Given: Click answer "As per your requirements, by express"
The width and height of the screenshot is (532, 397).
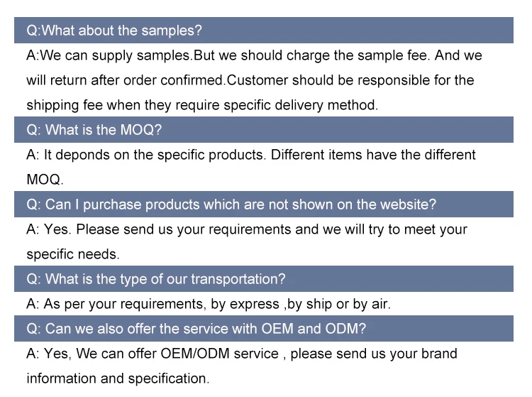Looking at the screenshot, I should tap(209, 304).
